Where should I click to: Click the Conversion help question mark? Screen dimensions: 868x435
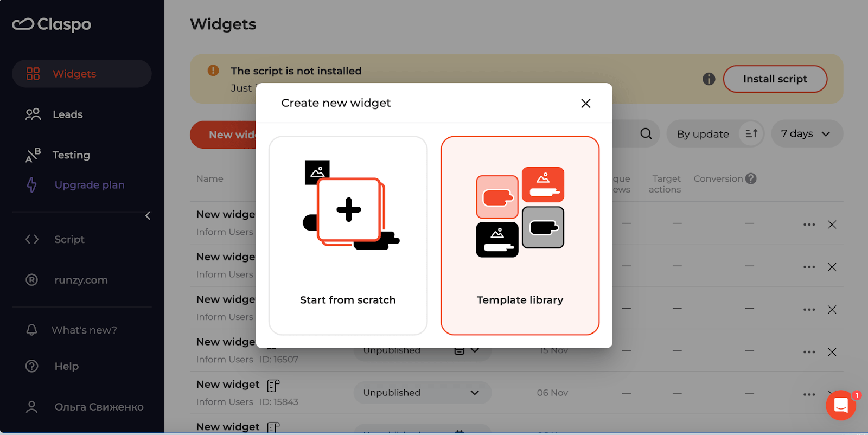pos(751,178)
